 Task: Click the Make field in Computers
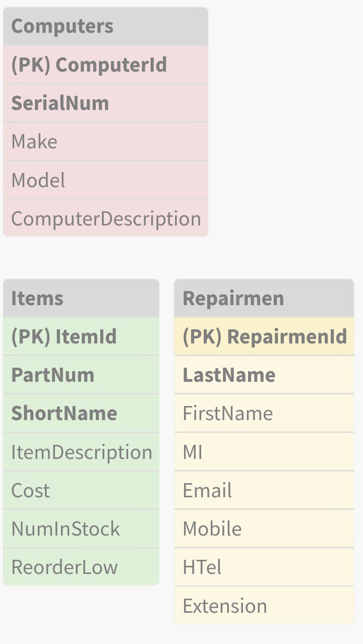(105, 142)
